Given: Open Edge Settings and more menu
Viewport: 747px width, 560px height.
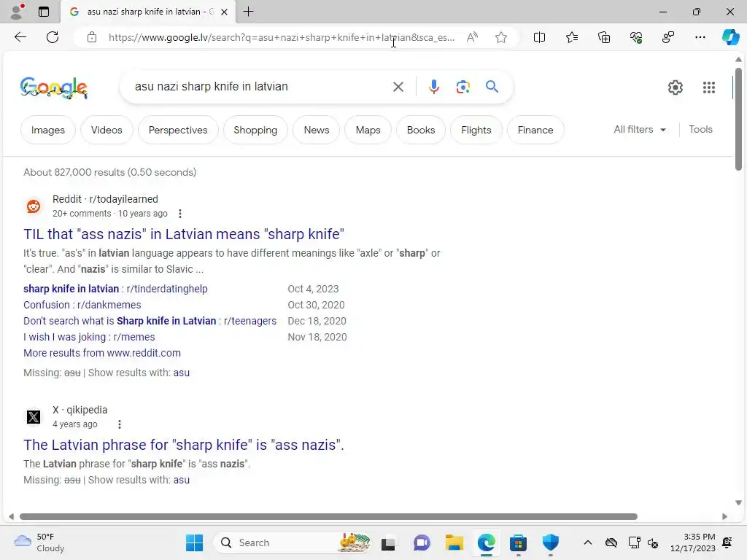Looking at the screenshot, I should (x=700, y=37).
